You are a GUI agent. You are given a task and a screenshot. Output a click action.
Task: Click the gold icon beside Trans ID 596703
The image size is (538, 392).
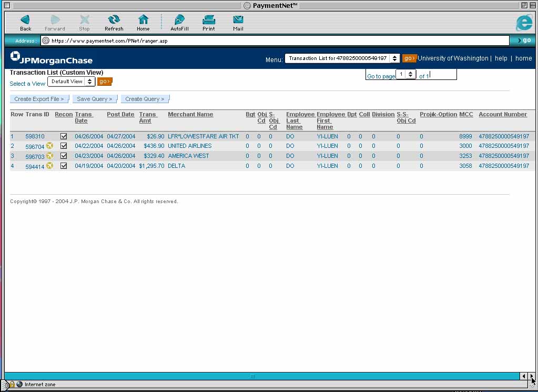[x=50, y=156]
